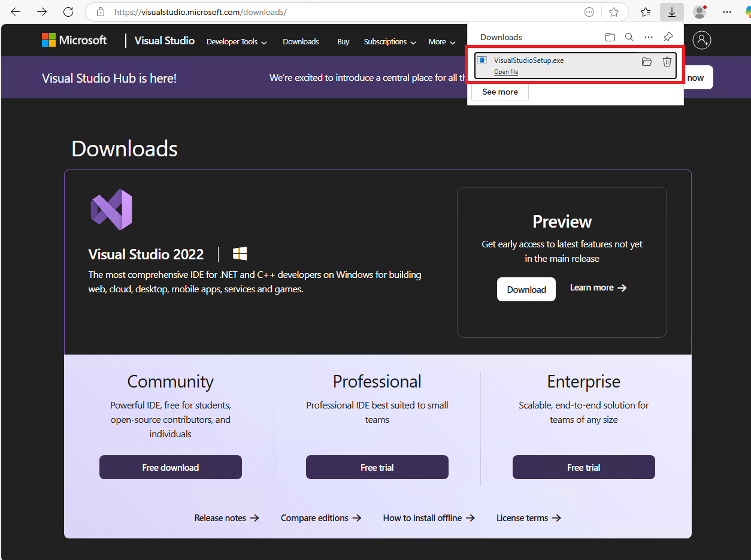Delete VisualStudioSetup.exe with the trash icon
Viewport: 751px width, 560px height.
pos(667,61)
